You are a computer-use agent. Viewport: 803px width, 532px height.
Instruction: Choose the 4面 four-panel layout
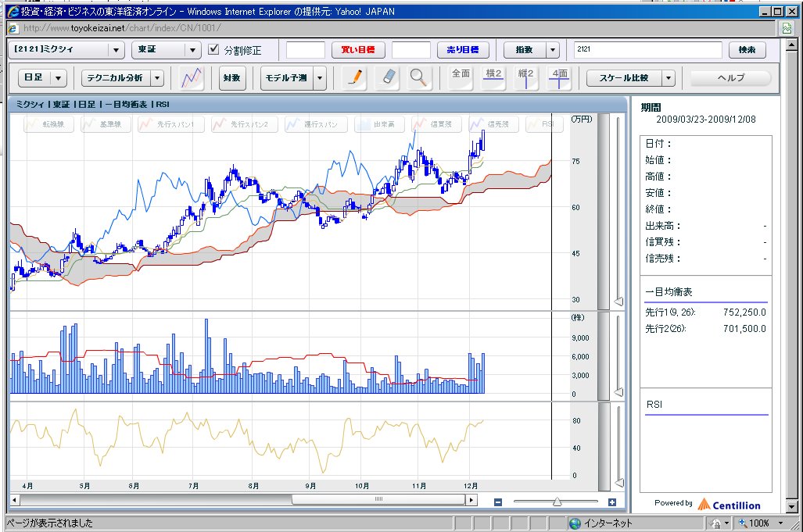(559, 77)
